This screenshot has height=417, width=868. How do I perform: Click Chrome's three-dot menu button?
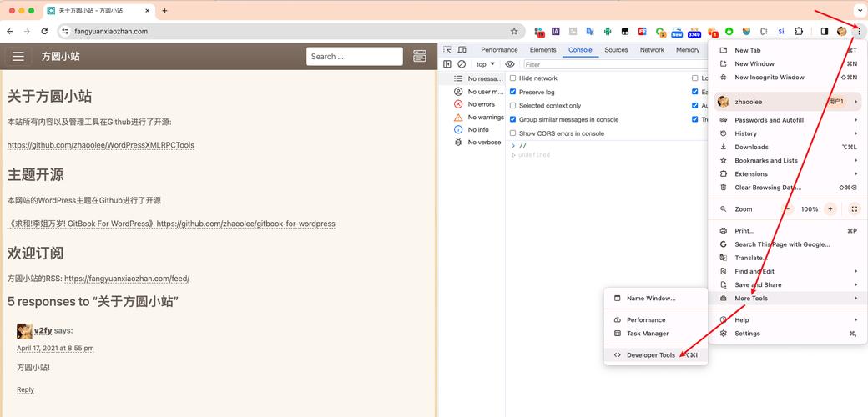click(x=859, y=32)
